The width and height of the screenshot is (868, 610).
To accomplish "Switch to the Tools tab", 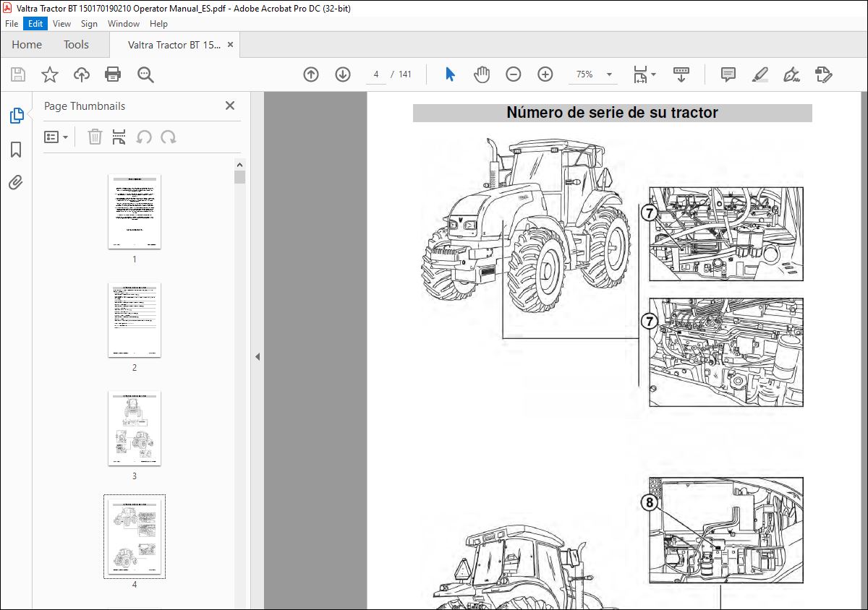I will coord(76,45).
